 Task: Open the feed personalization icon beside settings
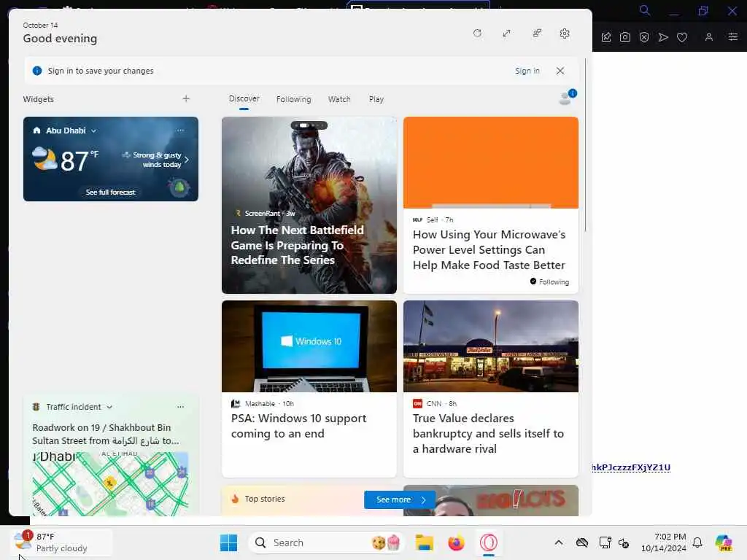tap(537, 34)
